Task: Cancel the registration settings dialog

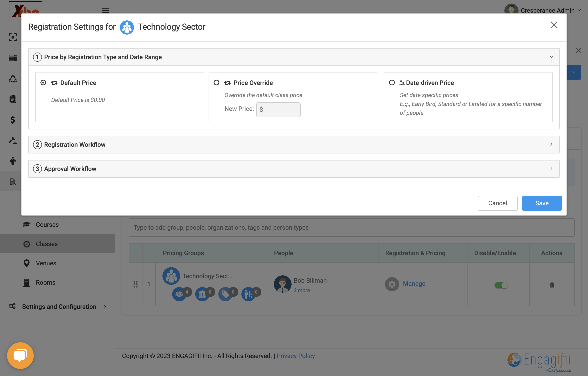Action: (497, 203)
